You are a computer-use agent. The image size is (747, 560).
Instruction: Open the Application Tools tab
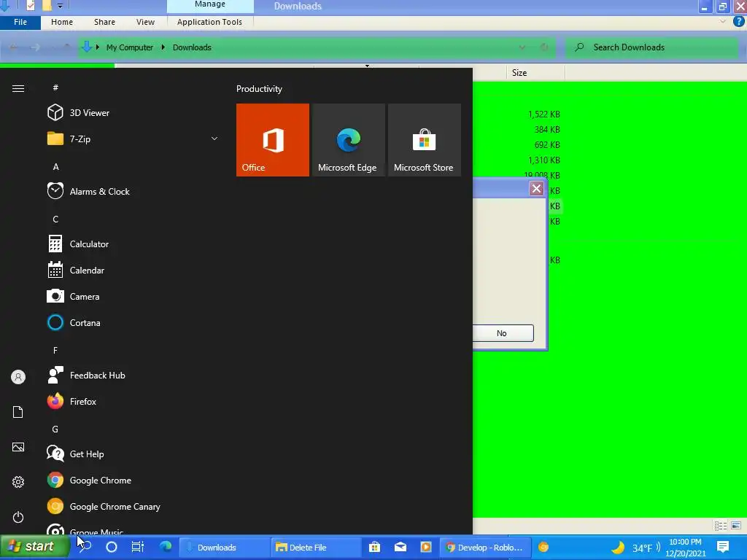[x=209, y=22]
